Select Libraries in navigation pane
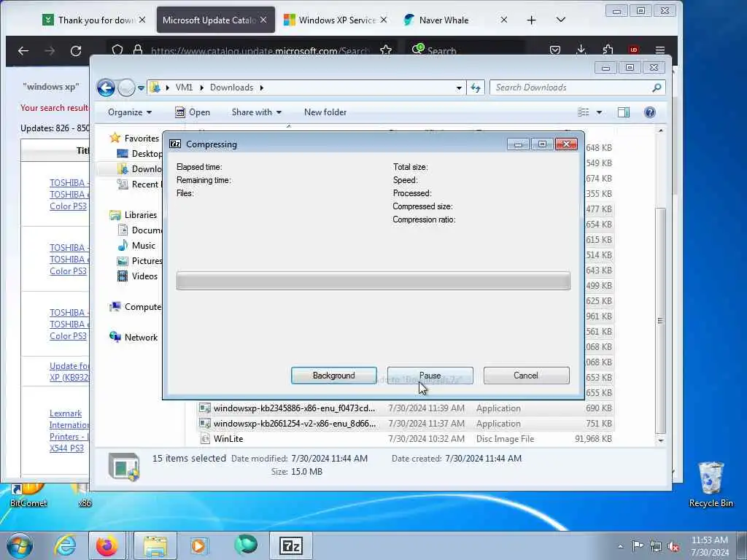 141,215
